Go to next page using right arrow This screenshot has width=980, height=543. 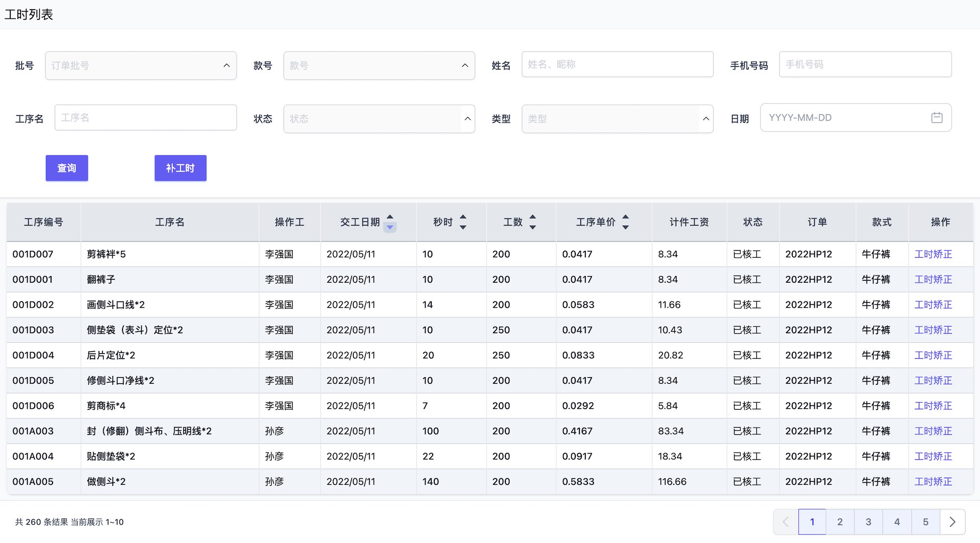[x=951, y=522]
